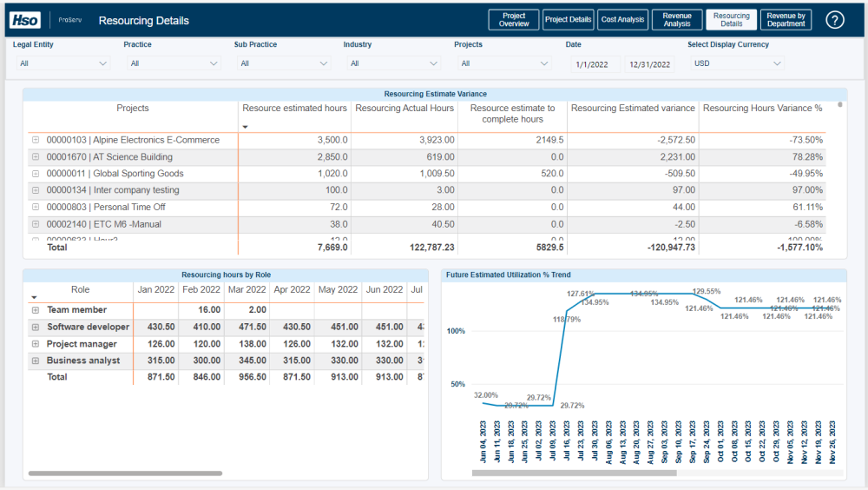Screen dimensions: 868x490
Task: Click the start date field 1/1/2022
Action: point(595,64)
